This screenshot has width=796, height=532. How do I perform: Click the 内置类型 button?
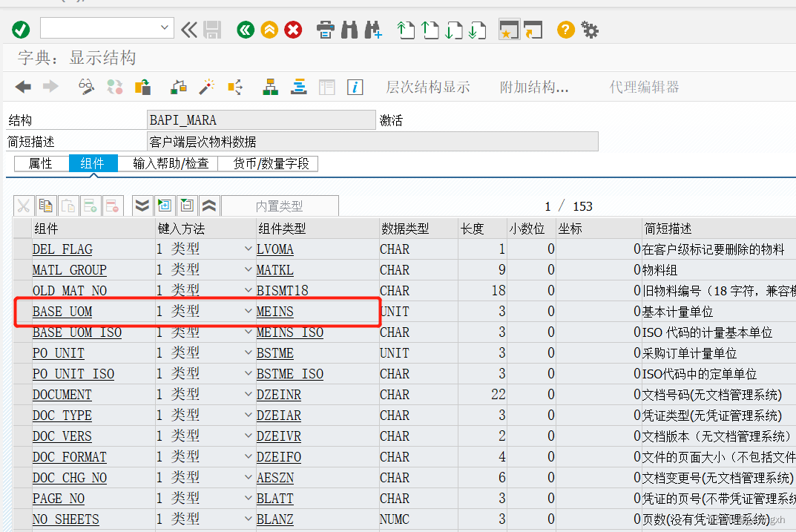click(x=280, y=206)
